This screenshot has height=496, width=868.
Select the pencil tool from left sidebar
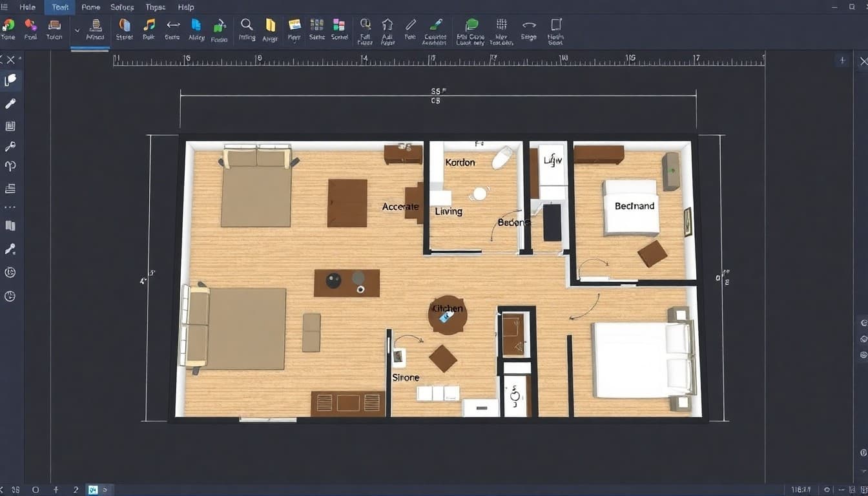coord(10,103)
